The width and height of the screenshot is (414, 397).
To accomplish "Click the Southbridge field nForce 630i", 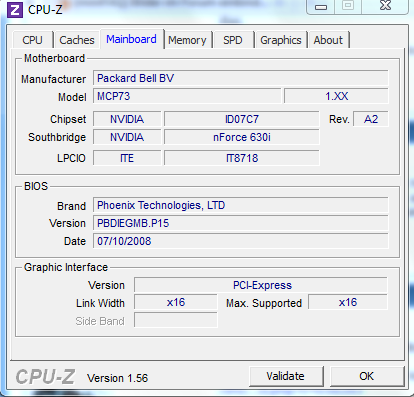I will pyautogui.click(x=242, y=137).
